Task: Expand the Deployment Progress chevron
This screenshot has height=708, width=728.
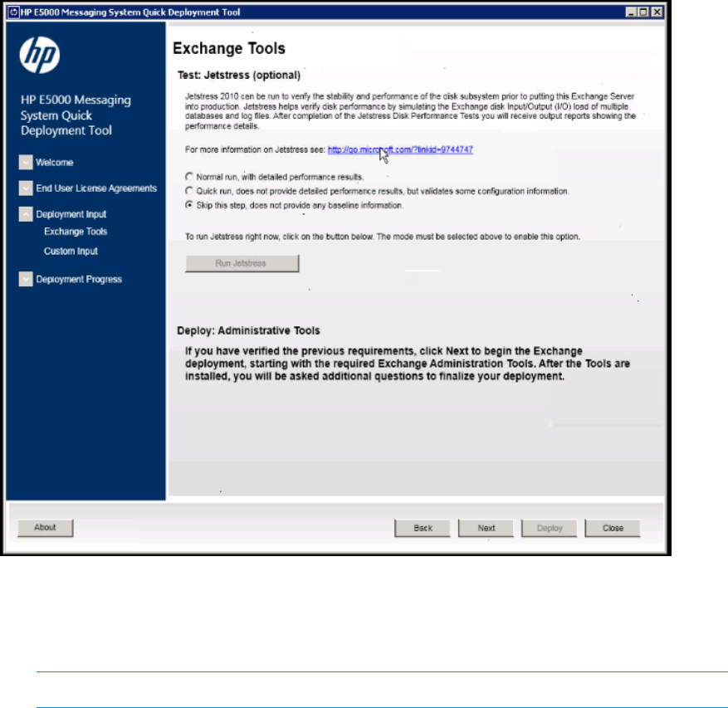Action: pyautogui.click(x=26, y=279)
